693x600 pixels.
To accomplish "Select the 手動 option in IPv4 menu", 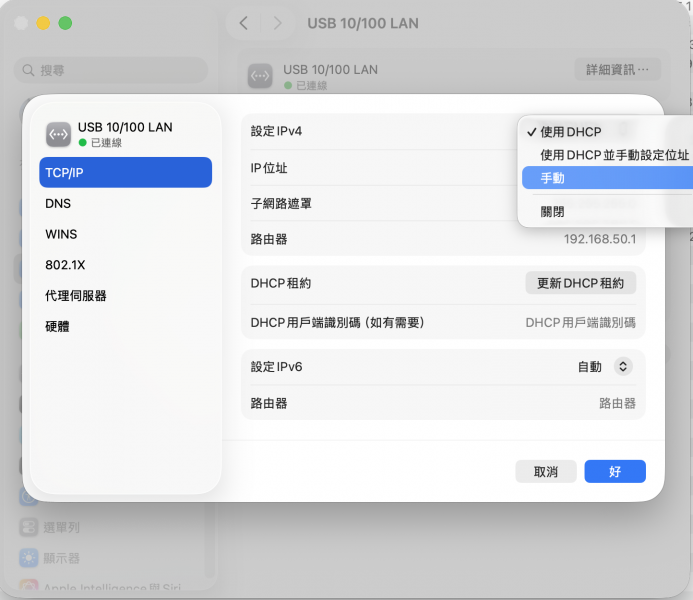I will point(607,178).
